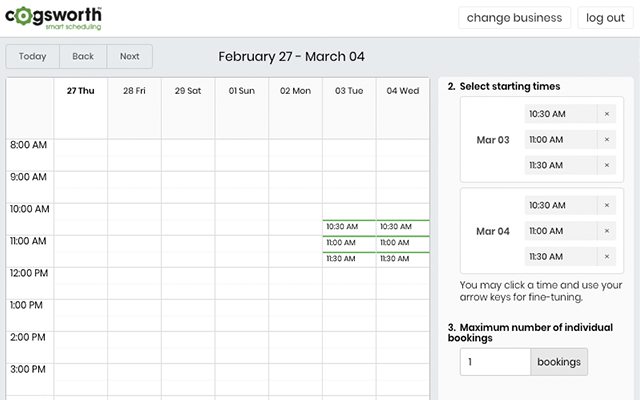The image size is (640, 400).
Task: Remove the Mar 04 11:00 AM time
Action: click(x=606, y=231)
